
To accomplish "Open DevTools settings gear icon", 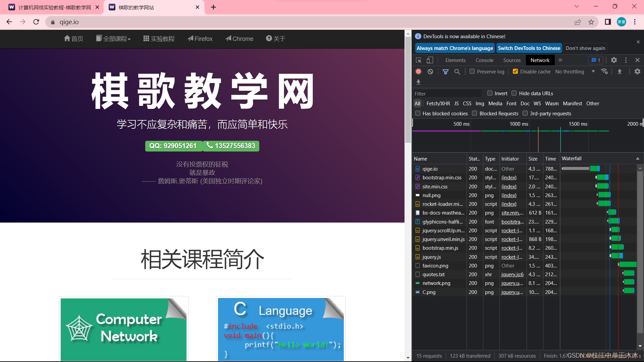I will coord(614,60).
